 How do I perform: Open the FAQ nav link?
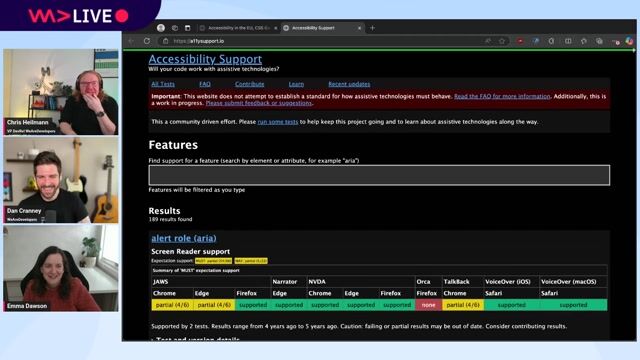coord(205,84)
